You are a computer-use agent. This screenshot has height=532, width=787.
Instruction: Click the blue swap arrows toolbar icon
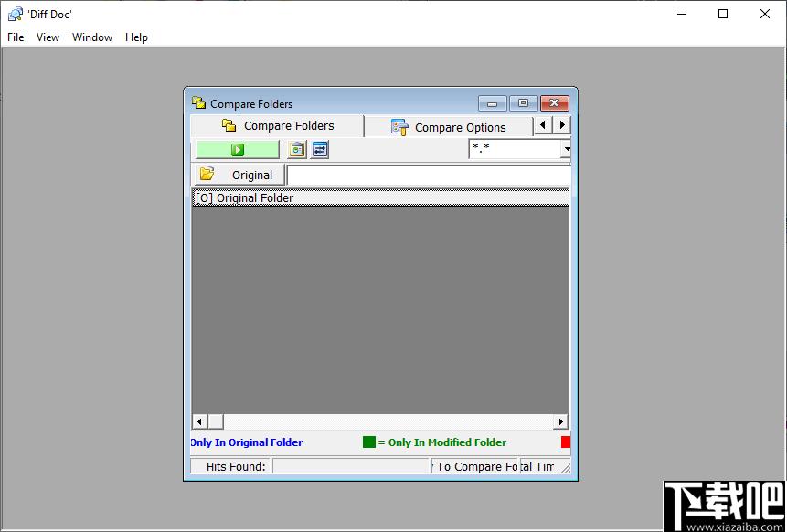click(x=320, y=150)
